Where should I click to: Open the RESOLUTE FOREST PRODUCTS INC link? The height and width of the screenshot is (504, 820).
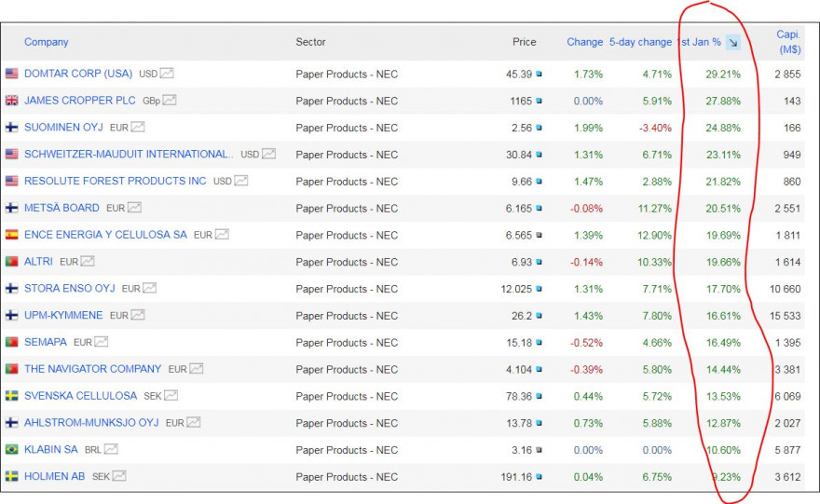point(116,181)
